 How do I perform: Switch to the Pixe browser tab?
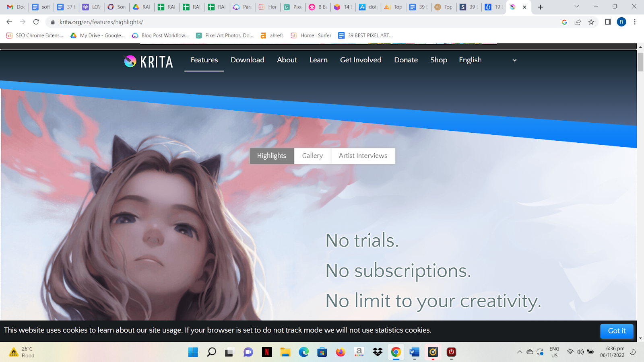293,7
